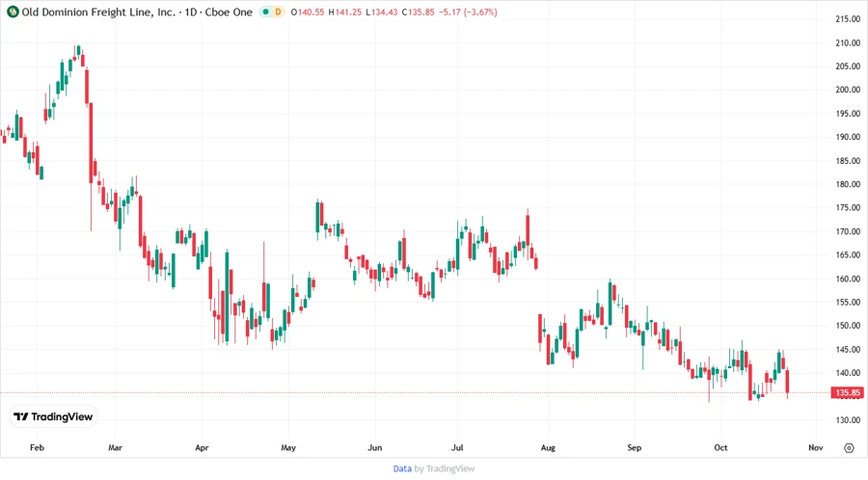Click the 130.00 price axis label
Screen dimensions: 868x480
[x=848, y=420]
